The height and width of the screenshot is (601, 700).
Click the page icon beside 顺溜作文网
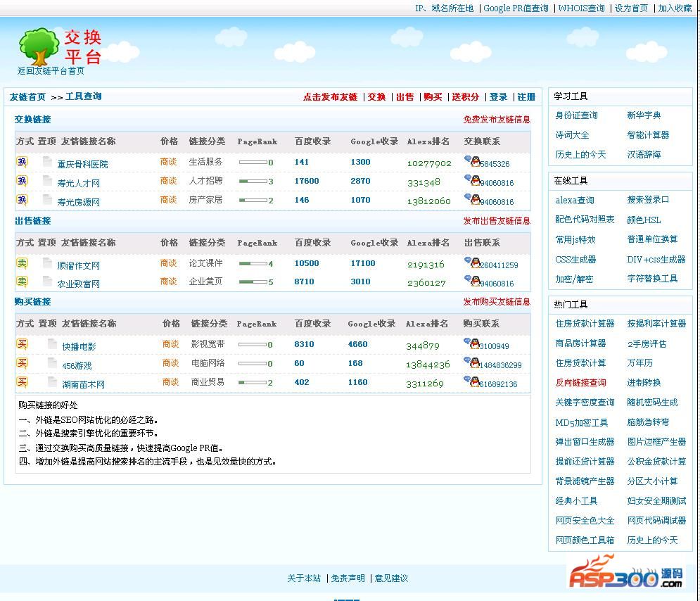[x=47, y=262]
